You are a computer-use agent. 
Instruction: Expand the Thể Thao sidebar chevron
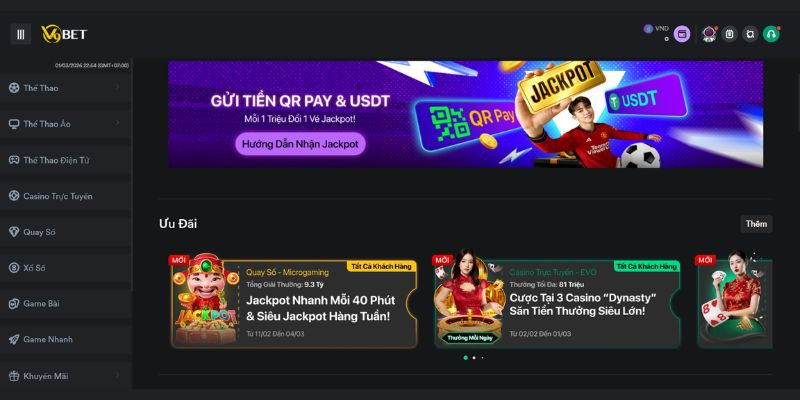[117, 88]
